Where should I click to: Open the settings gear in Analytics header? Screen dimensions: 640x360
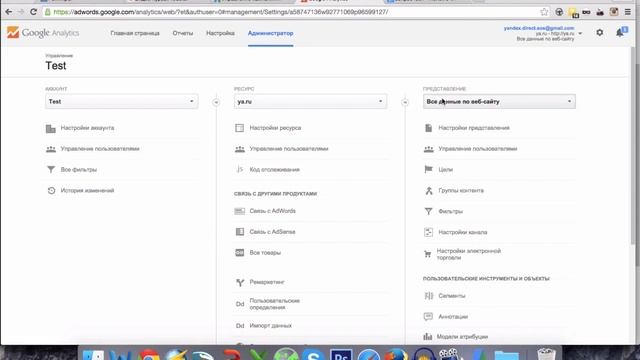(x=600, y=33)
